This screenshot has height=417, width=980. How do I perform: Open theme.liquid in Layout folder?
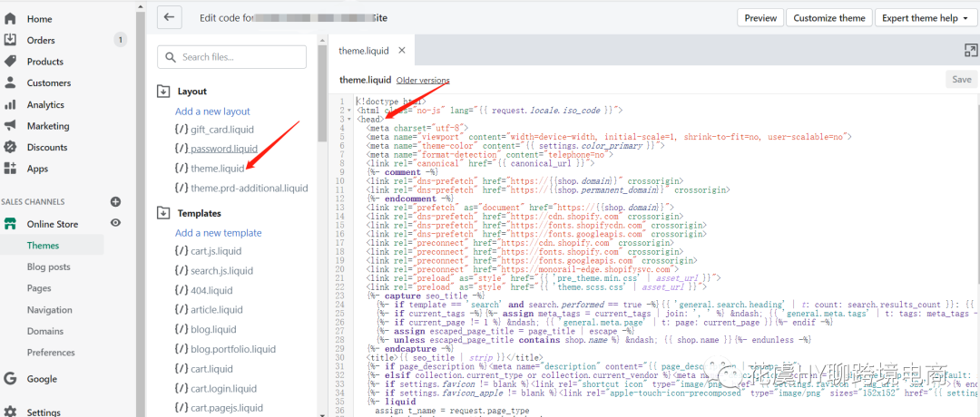pos(210,168)
